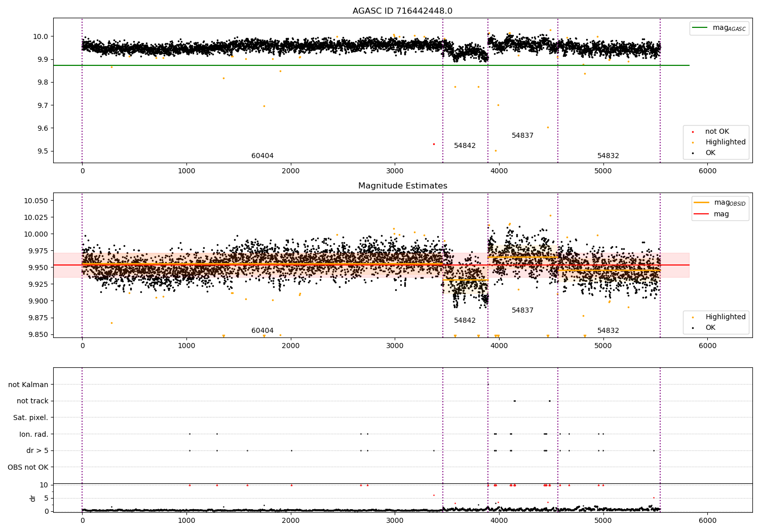Screen dimensions: 760x532
Task: Click the 'not OK' legend label
Action: 717,132
